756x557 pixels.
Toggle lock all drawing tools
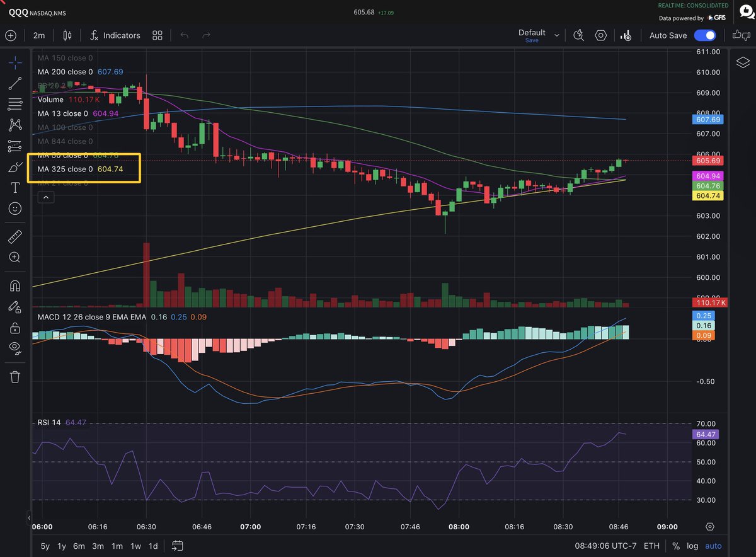coord(15,328)
